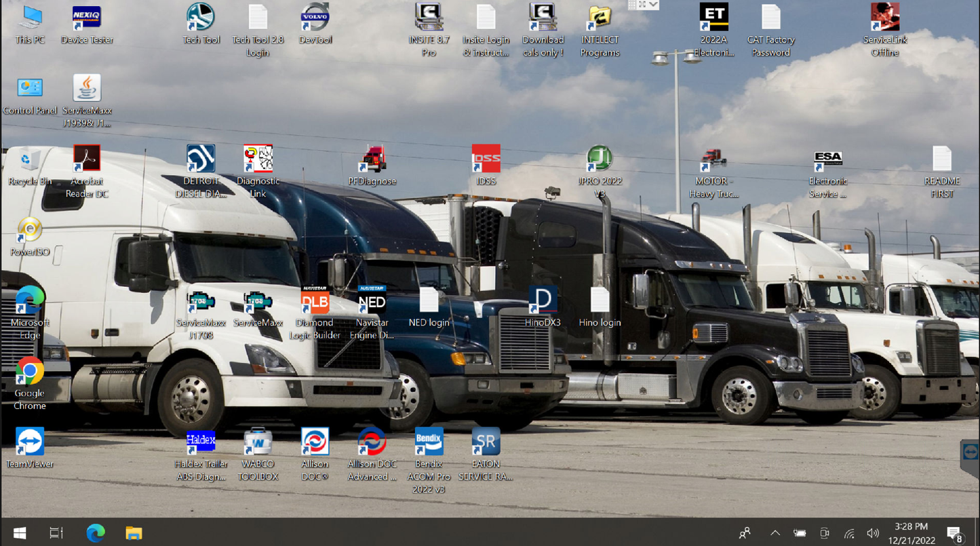Open the Microsoft Edge desktop shortcut
This screenshot has width=980, height=546.
(x=30, y=313)
